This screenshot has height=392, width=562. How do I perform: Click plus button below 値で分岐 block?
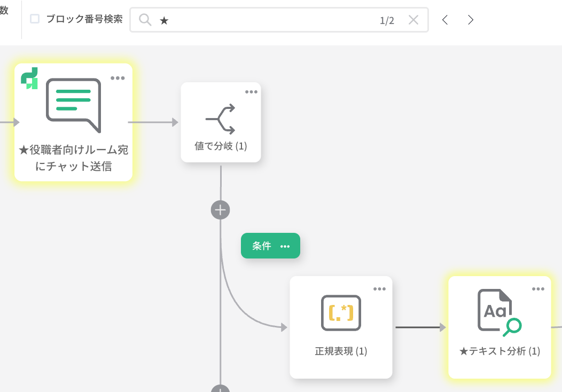tap(220, 210)
